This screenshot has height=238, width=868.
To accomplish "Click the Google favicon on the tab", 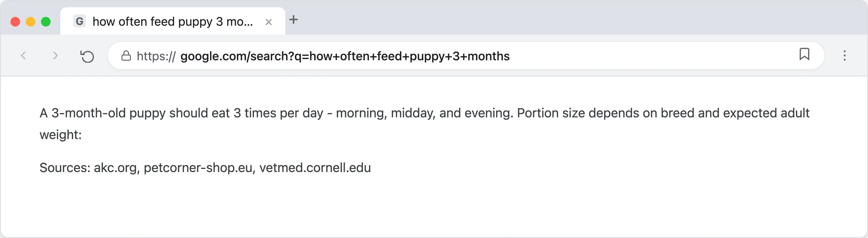I will [x=80, y=21].
